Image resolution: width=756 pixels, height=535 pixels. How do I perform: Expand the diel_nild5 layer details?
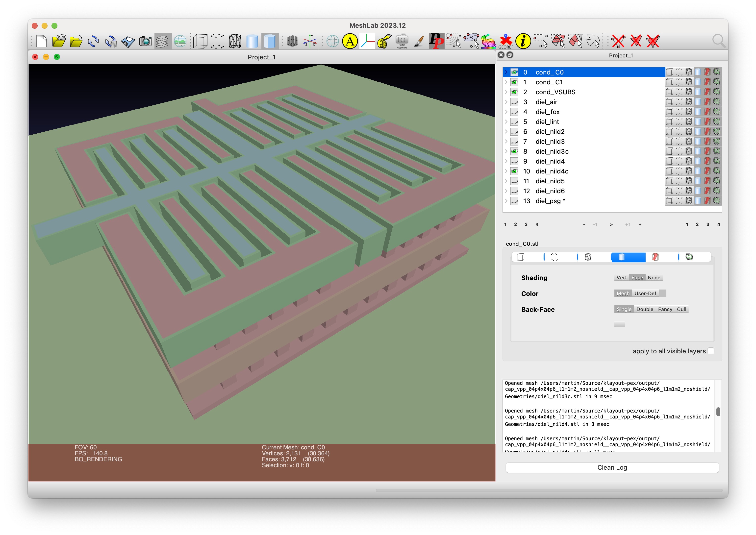pyautogui.click(x=506, y=181)
